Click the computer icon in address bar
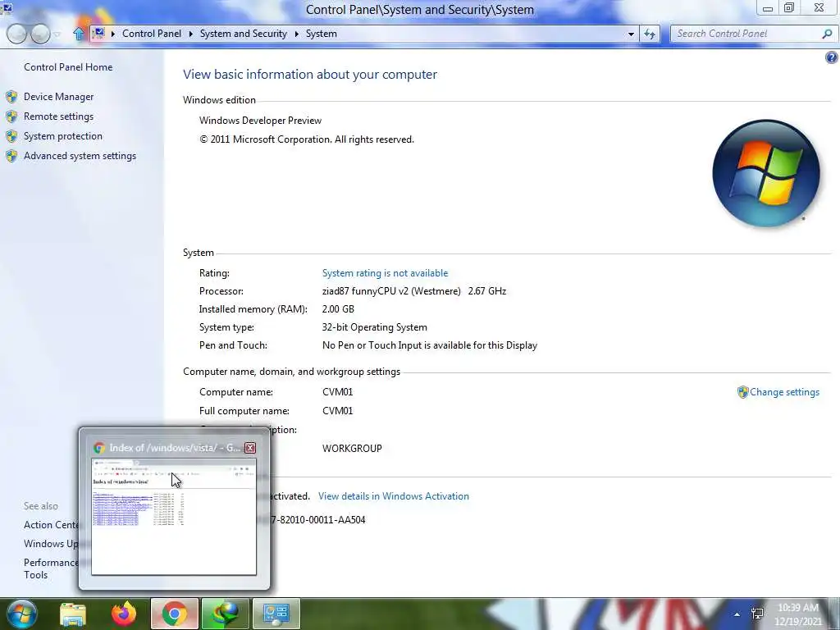 [98, 33]
